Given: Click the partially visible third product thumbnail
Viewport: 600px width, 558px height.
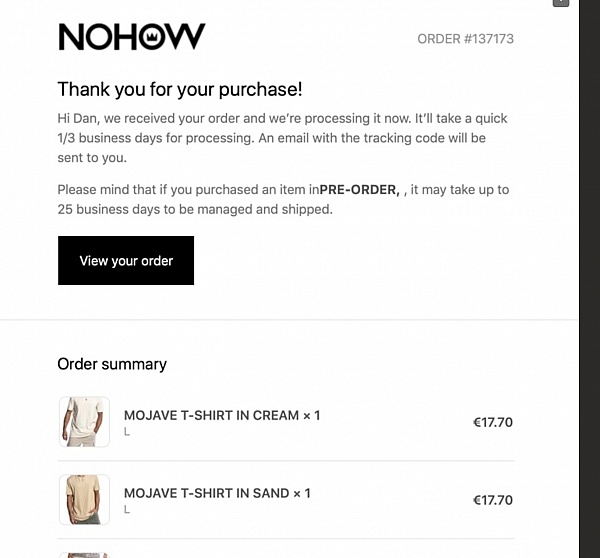Looking at the screenshot, I should [x=84, y=555].
